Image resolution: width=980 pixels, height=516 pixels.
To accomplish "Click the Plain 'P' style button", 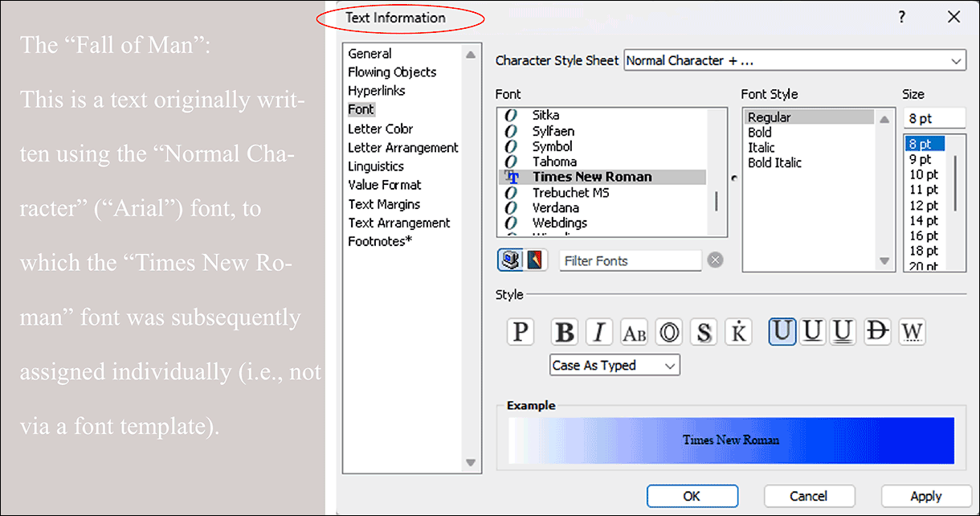I will click(521, 332).
